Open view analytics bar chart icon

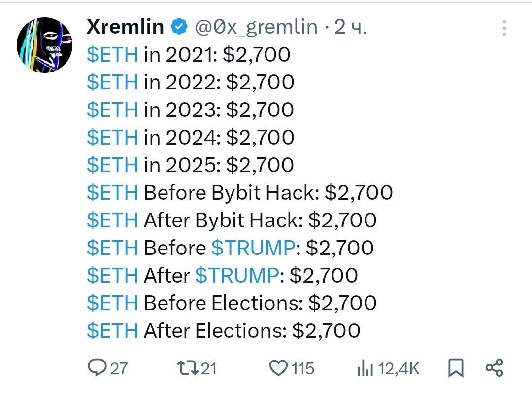tap(365, 369)
